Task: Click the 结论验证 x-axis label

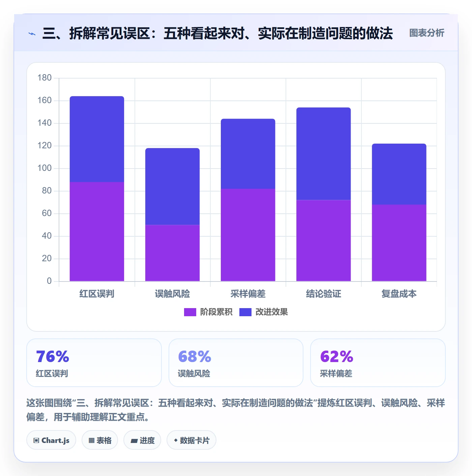Action: (x=323, y=294)
